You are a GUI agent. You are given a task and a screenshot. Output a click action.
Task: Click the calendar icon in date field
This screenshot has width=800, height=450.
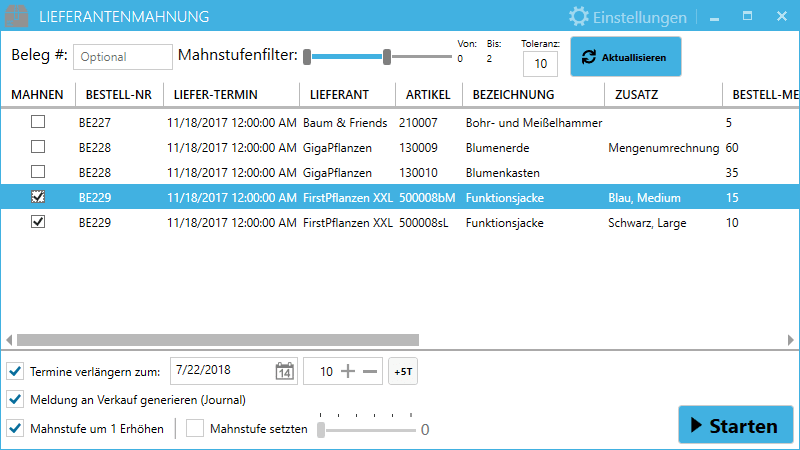[285, 371]
